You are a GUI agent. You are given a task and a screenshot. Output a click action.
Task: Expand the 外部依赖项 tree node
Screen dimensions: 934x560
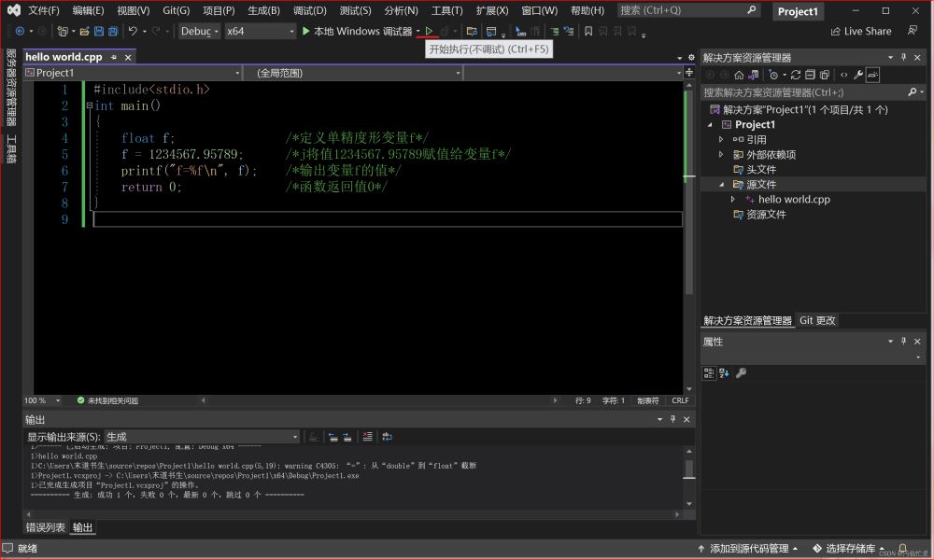click(x=721, y=155)
